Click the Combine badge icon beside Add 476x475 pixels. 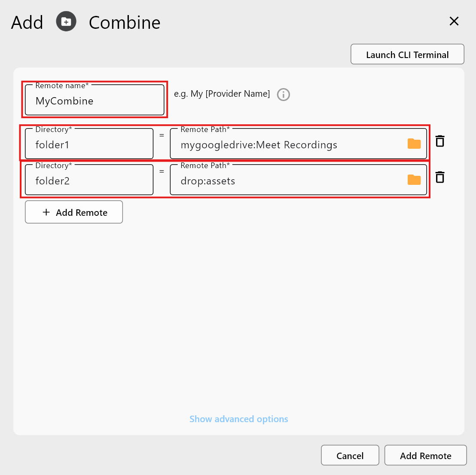(66, 21)
